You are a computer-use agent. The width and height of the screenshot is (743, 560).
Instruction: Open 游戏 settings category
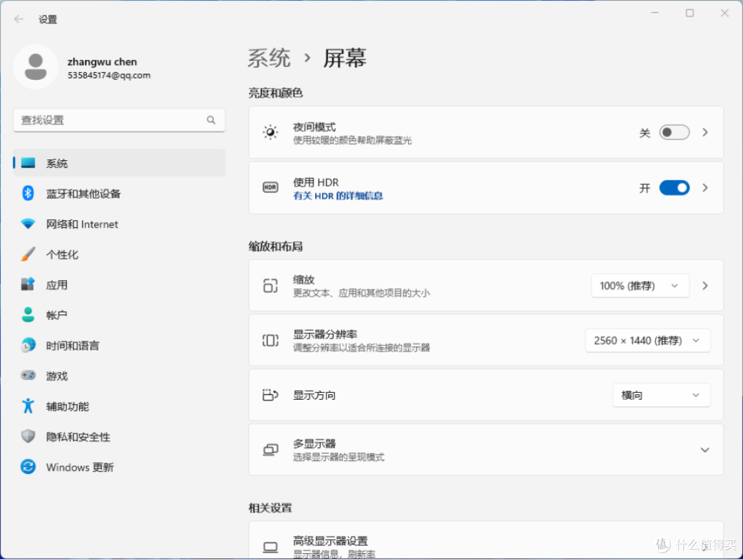[120, 375]
